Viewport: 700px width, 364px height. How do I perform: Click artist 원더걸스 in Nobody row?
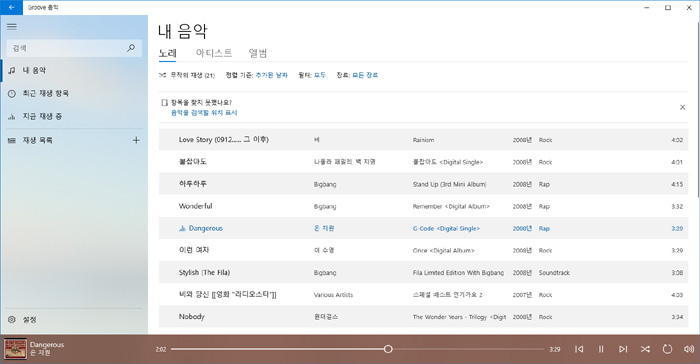click(326, 317)
